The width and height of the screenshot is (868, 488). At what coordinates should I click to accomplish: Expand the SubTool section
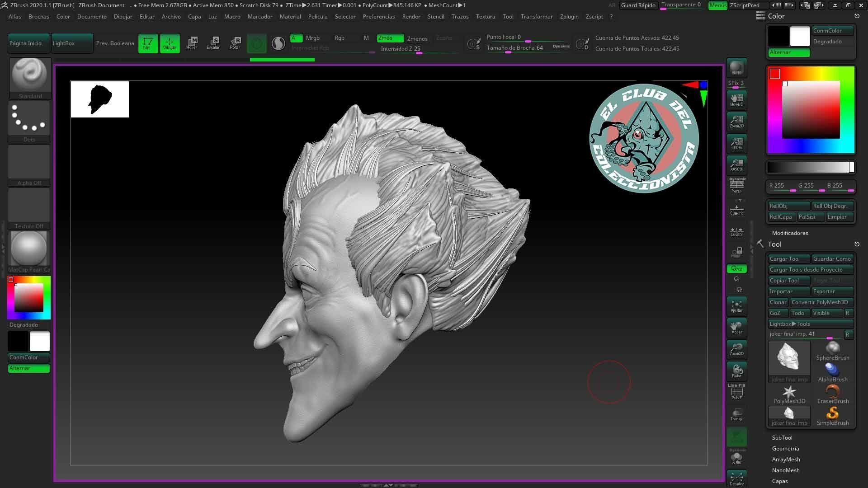click(x=782, y=437)
